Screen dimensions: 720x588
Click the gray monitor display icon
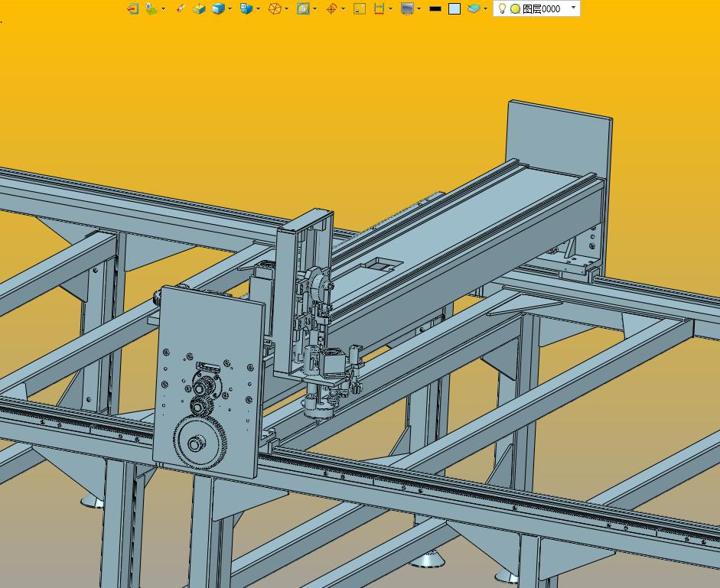click(x=407, y=8)
